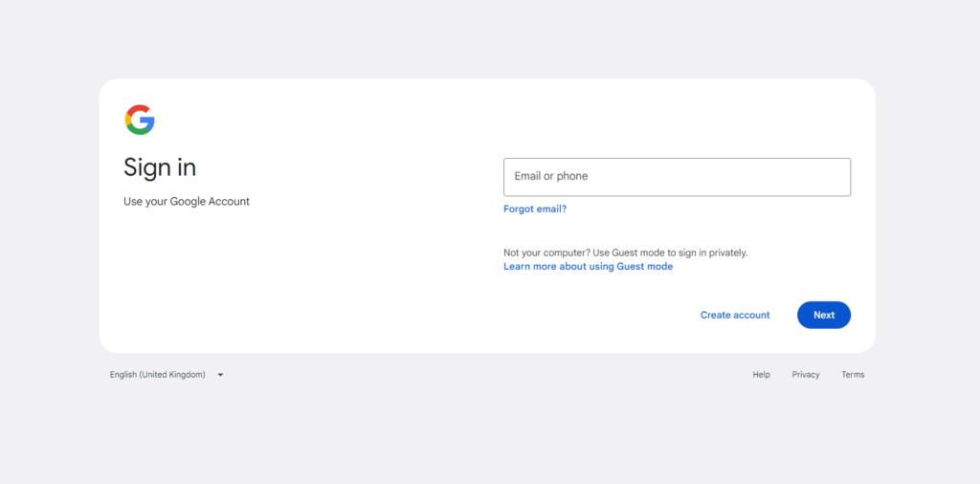Click the Create account button
Screen dimensions: 980x484
click(735, 315)
